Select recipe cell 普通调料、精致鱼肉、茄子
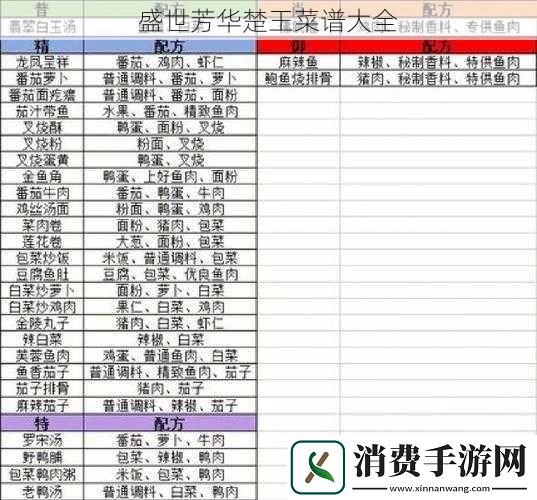This screenshot has width=537, height=500. (x=170, y=372)
